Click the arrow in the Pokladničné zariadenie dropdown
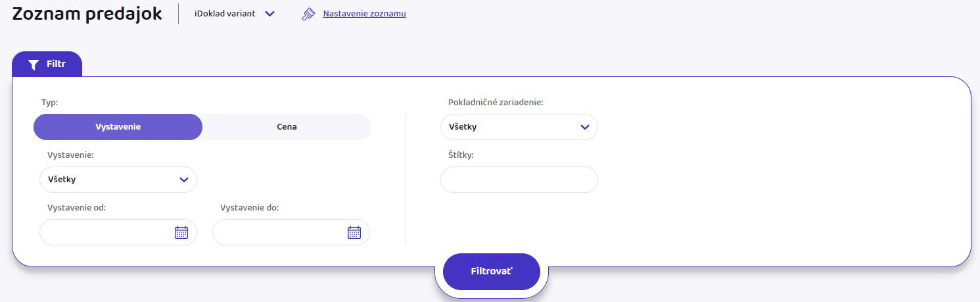The width and height of the screenshot is (980, 302). (x=585, y=127)
